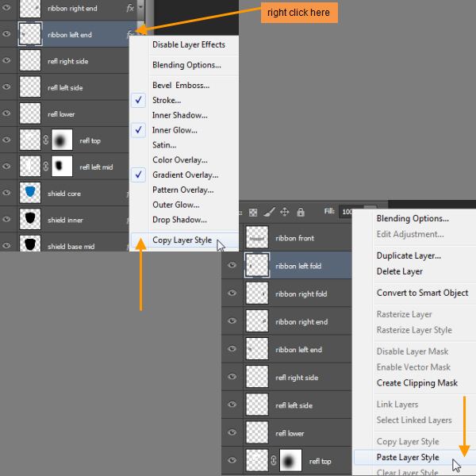Expand effects arrow on ribbon right end layer
This screenshot has width=476, height=476.
tap(140, 6)
